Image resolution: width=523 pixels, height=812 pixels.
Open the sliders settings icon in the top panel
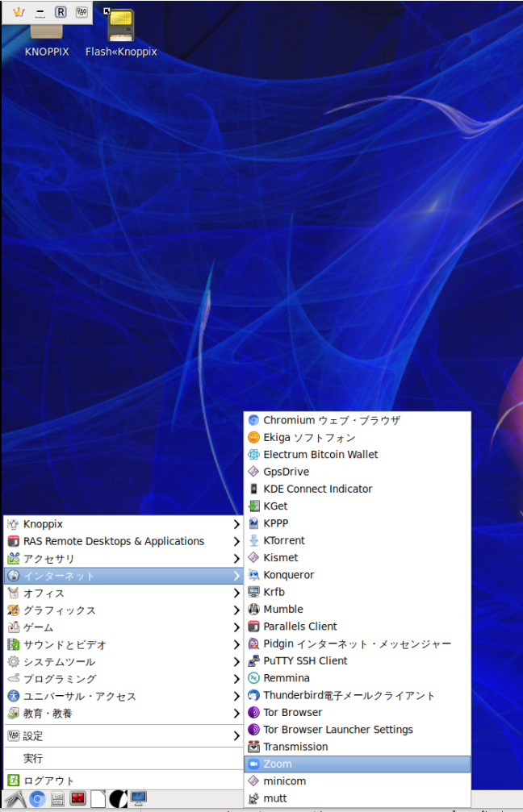click(82, 12)
